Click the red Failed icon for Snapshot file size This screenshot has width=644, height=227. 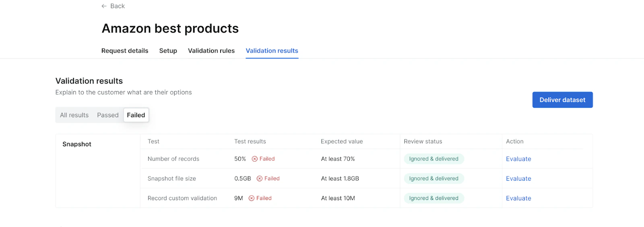click(260, 178)
